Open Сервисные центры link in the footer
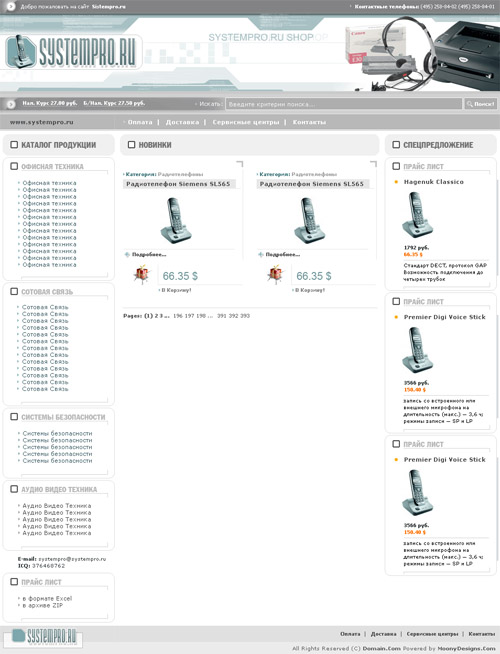This screenshot has height=654, width=500. click(432, 634)
